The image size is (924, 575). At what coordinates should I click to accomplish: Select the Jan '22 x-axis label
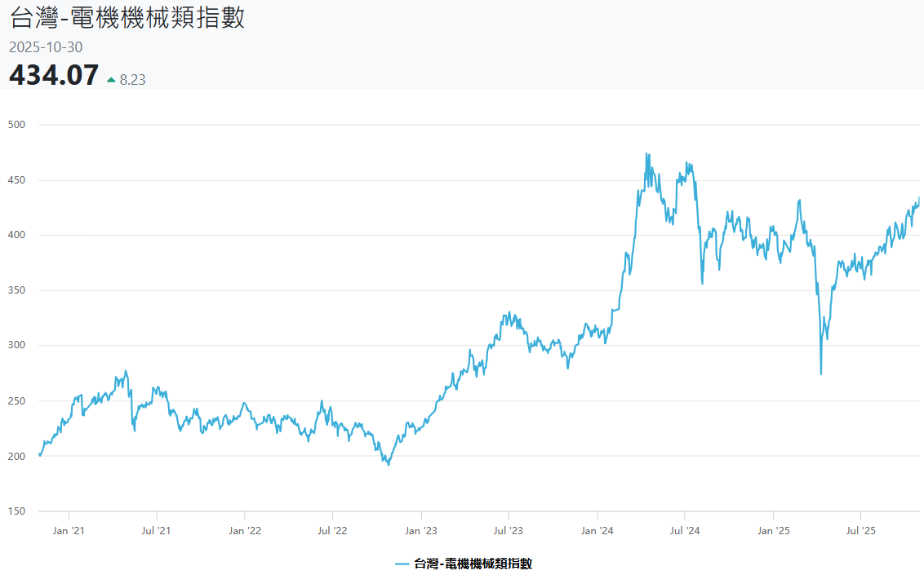pos(245,531)
